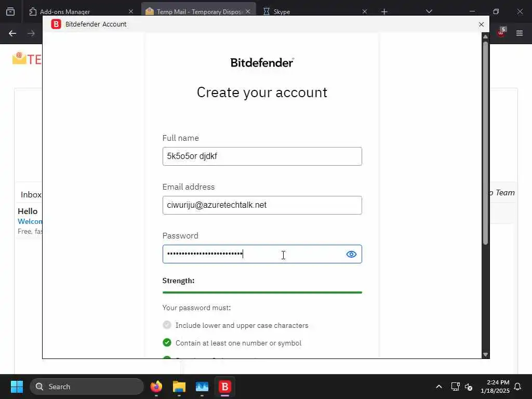Click the Welcome link in Temp Mail inbox
This screenshot has height=399, width=532.
[30, 221]
